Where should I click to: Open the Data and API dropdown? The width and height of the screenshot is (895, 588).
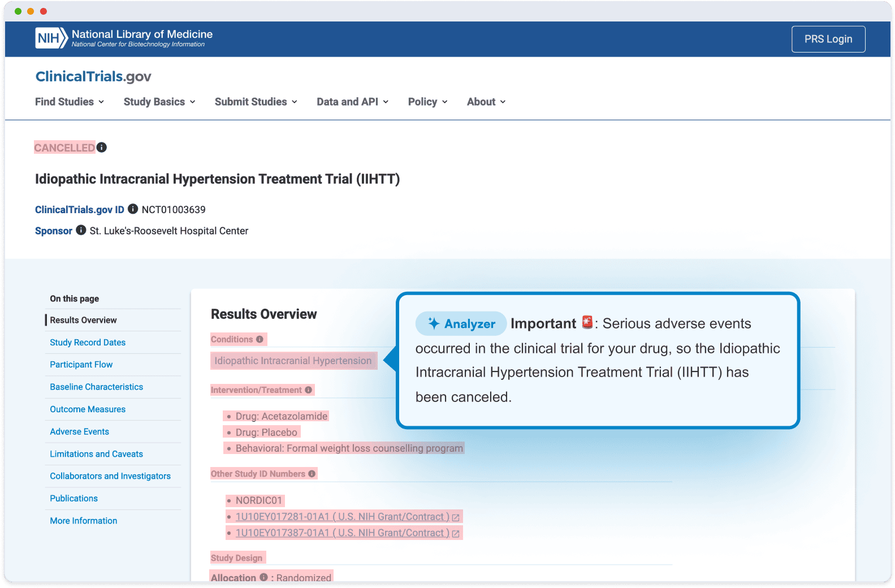point(353,102)
